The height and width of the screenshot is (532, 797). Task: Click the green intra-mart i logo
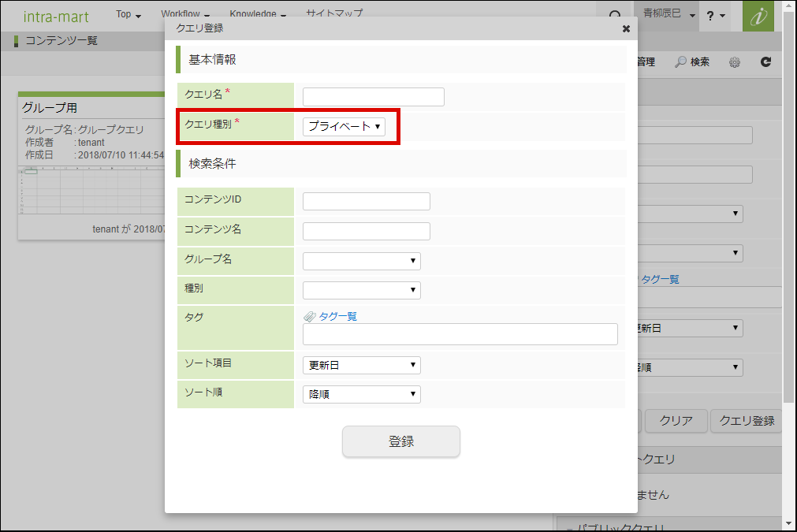pyautogui.click(x=758, y=16)
